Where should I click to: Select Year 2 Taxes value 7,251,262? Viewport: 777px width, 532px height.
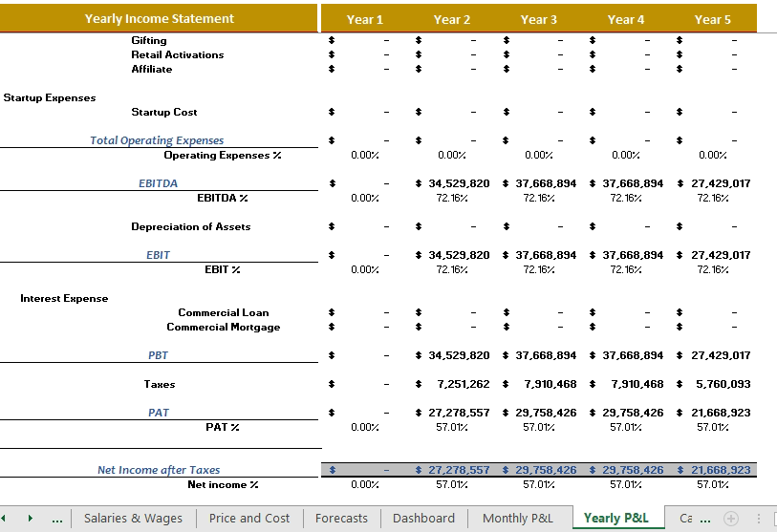464,384
